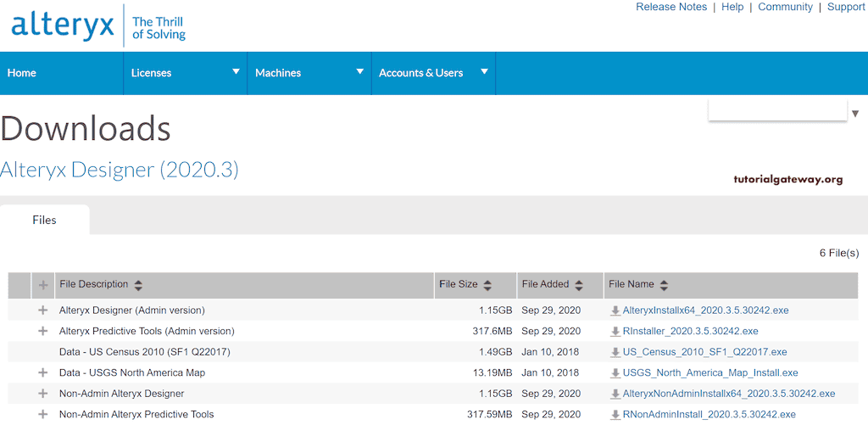Open the Help link

[732, 7]
